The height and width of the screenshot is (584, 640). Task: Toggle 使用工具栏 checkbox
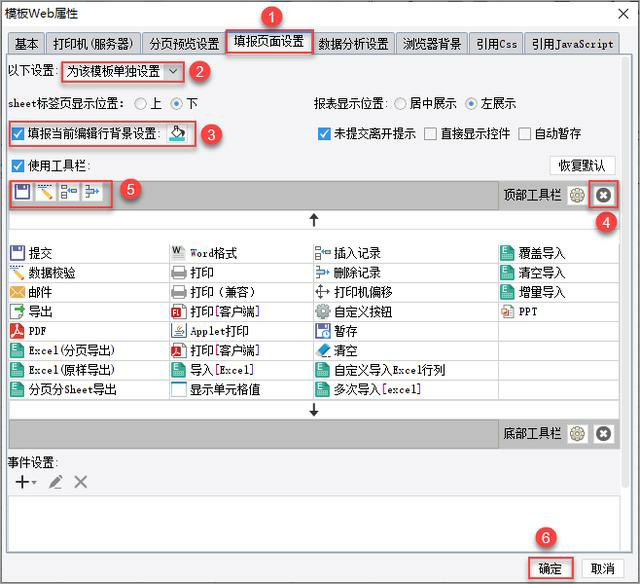(x=18, y=166)
